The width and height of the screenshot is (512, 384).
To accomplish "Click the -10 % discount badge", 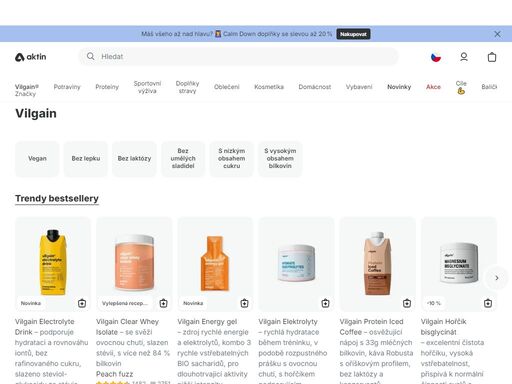I will 434,303.
